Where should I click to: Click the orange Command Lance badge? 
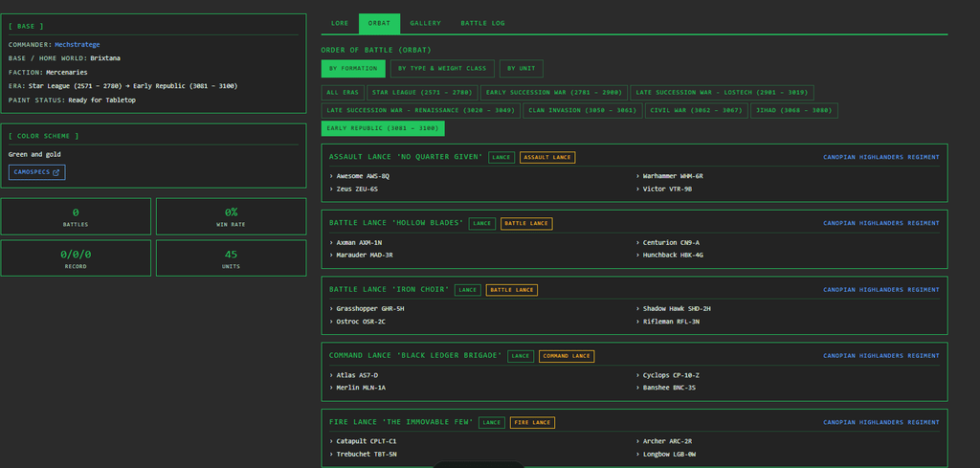(567, 356)
